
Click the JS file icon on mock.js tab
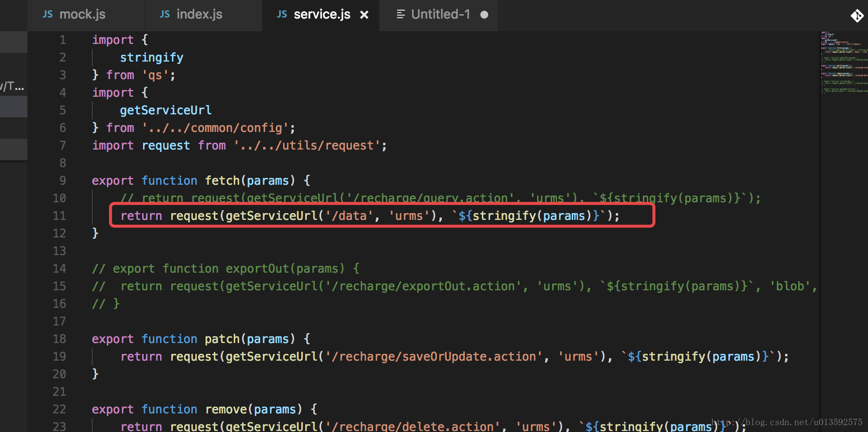point(48,14)
